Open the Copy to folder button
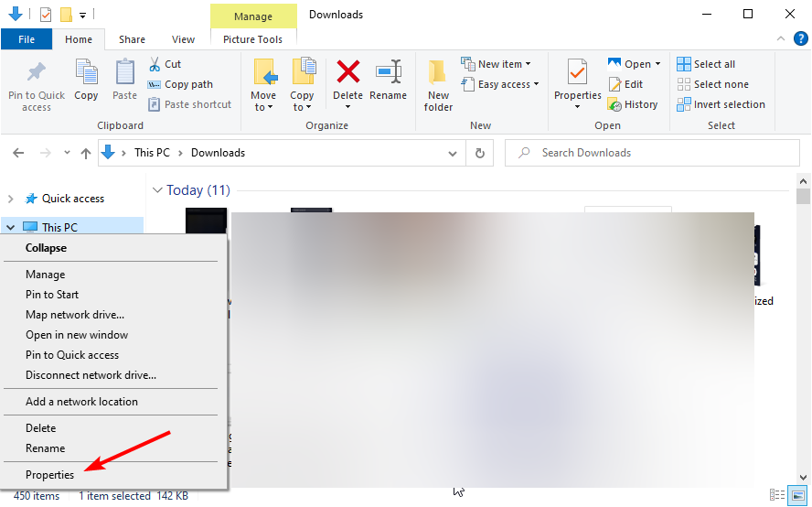Viewport: 812px width, 507px height. (x=302, y=85)
